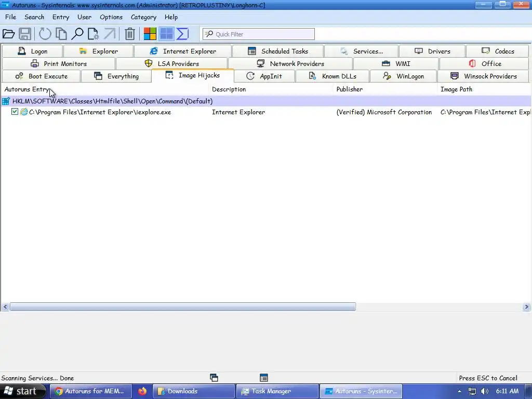Click the Firefox taskbar icon

tap(142, 391)
